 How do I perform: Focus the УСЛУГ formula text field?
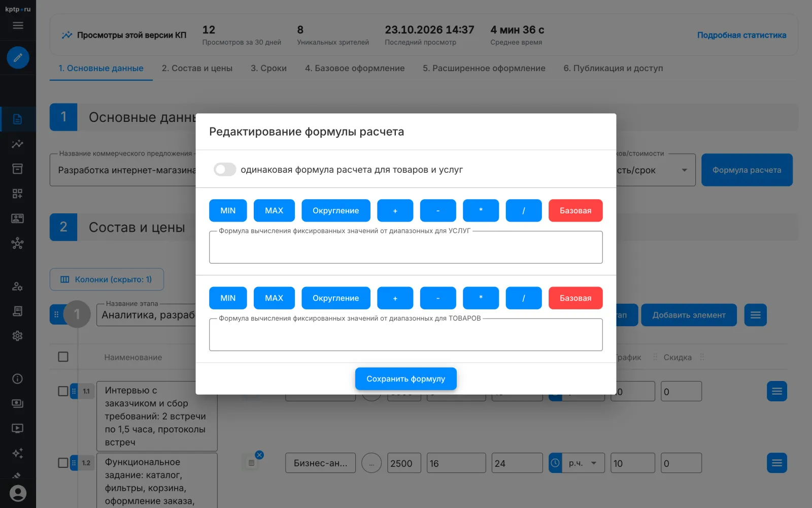tap(406, 247)
